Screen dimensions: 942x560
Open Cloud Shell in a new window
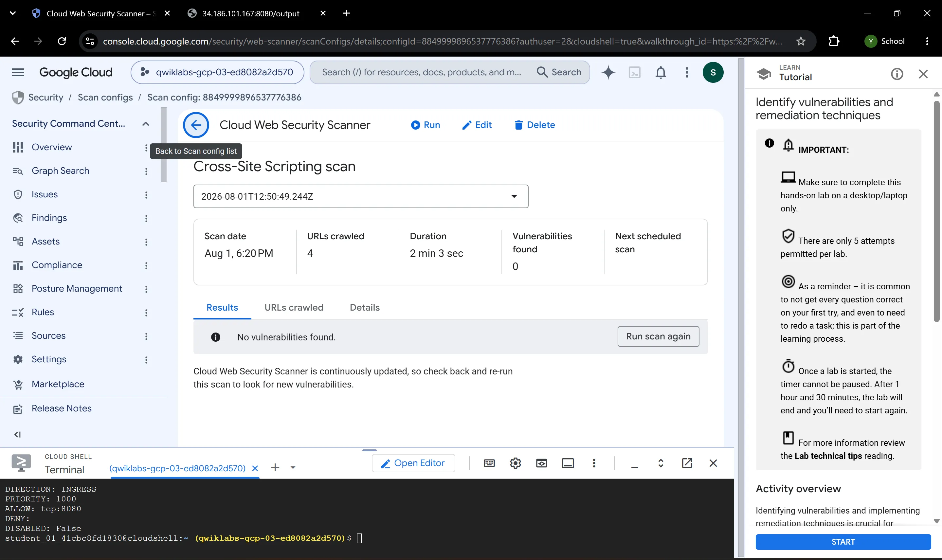pyautogui.click(x=687, y=463)
